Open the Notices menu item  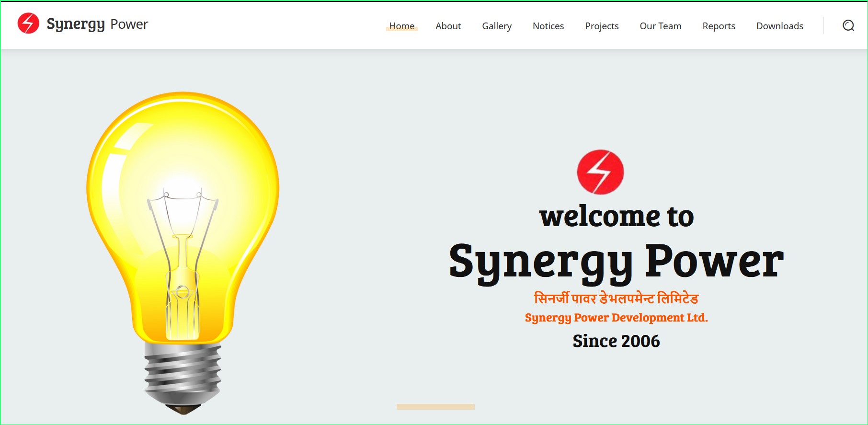[548, 26]
